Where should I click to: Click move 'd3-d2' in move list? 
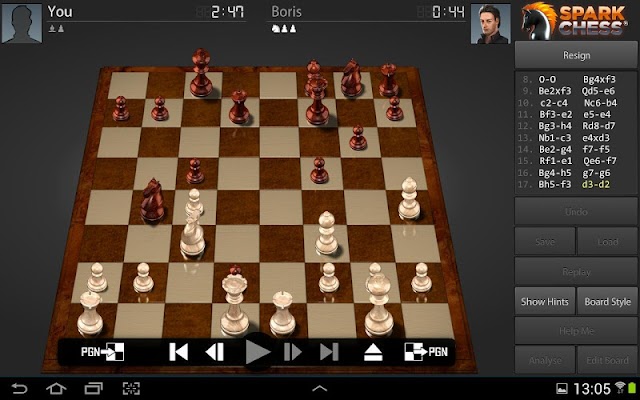coord(596,184)
